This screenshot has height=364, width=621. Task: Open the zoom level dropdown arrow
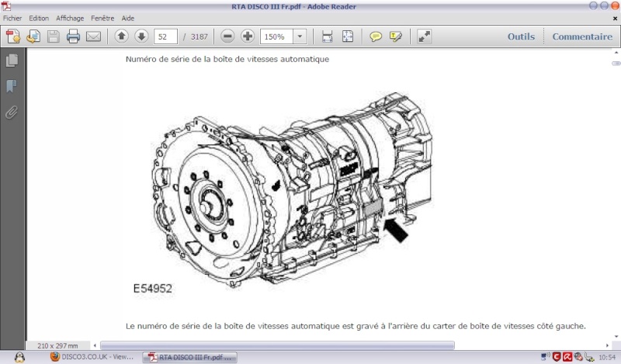300,36
